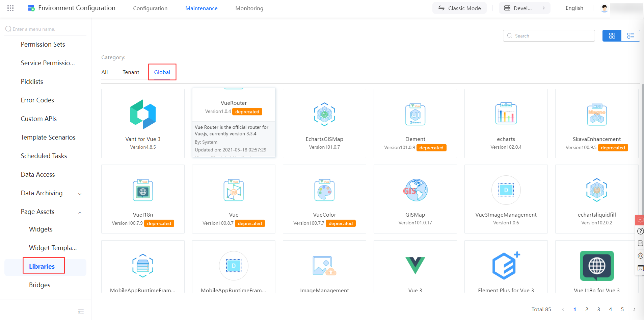Screen dimensions: 644x320
Task: Open the Vant for Vue 3 library icon
Action: click(143, 115)
